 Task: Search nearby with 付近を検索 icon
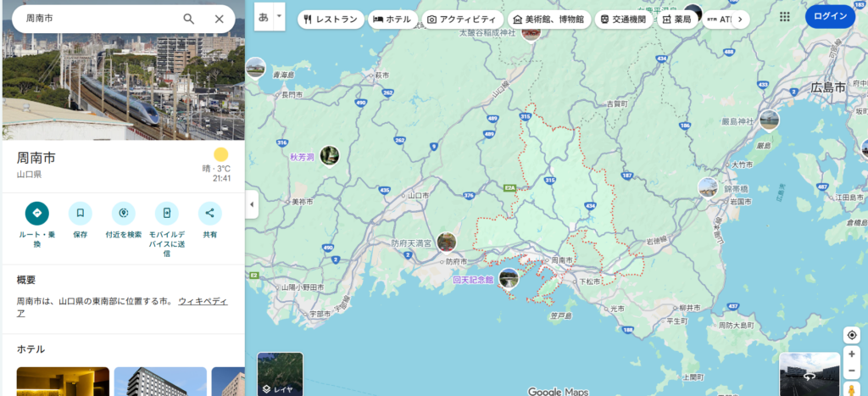(124, 213)
